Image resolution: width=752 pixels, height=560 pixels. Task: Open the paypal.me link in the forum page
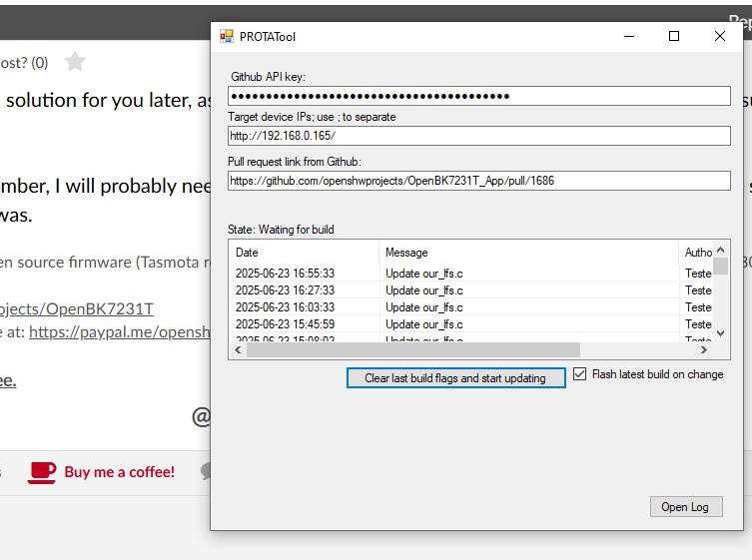coord(120,331)
